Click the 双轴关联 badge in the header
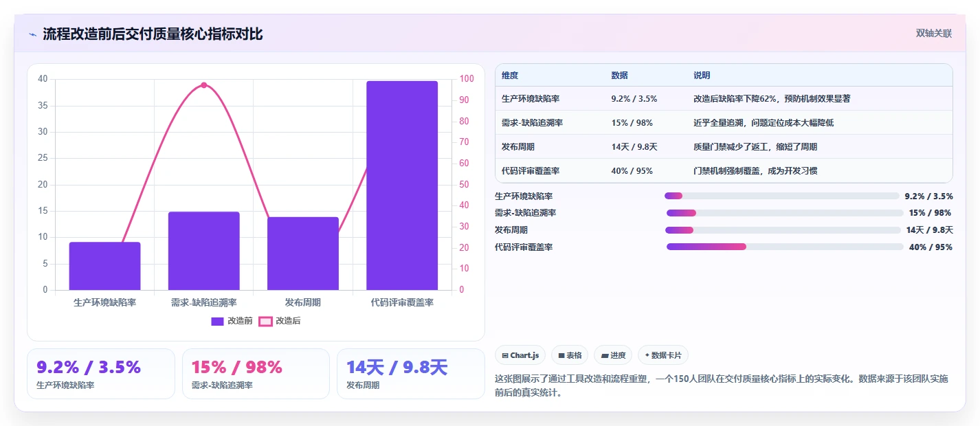Image resolution: width=980 pixels, height=426 pixels. 933,33
